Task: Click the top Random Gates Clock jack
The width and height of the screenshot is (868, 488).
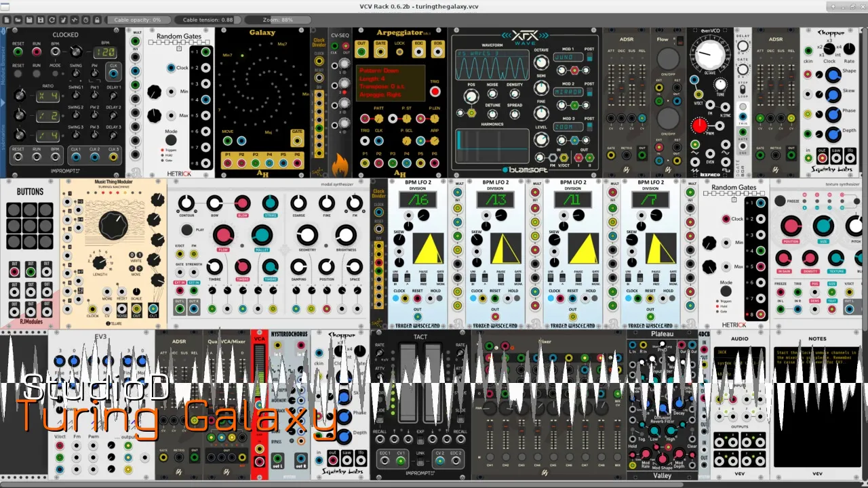Action: point(170,68)
